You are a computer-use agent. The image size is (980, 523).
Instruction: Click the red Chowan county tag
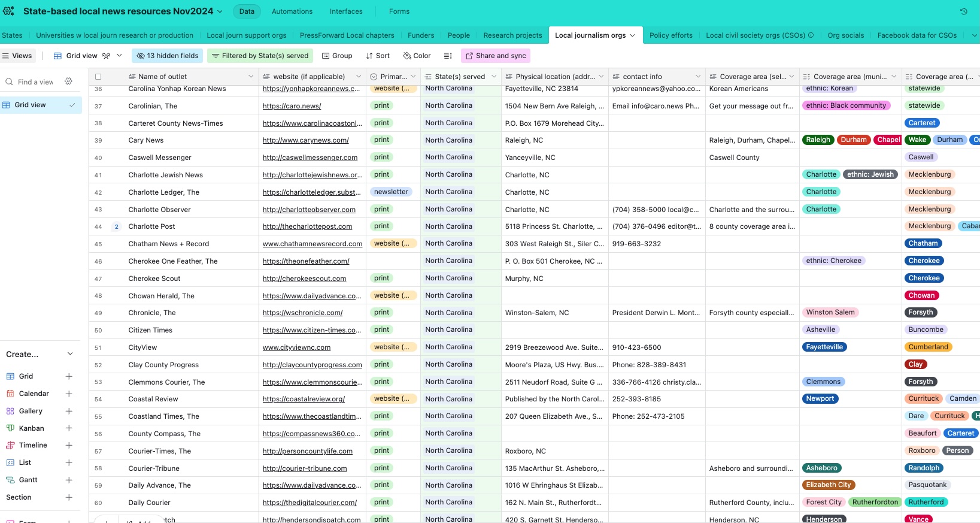921,295
